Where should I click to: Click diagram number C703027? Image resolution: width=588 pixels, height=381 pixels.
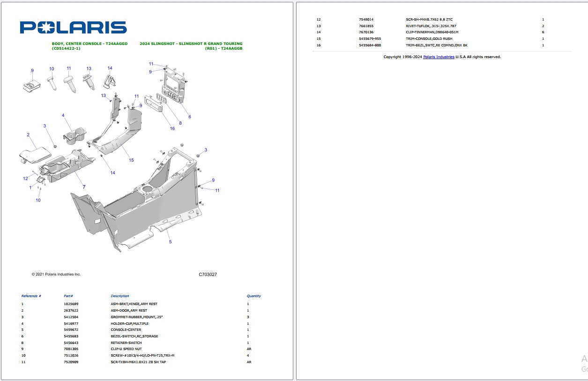(208, 275)
